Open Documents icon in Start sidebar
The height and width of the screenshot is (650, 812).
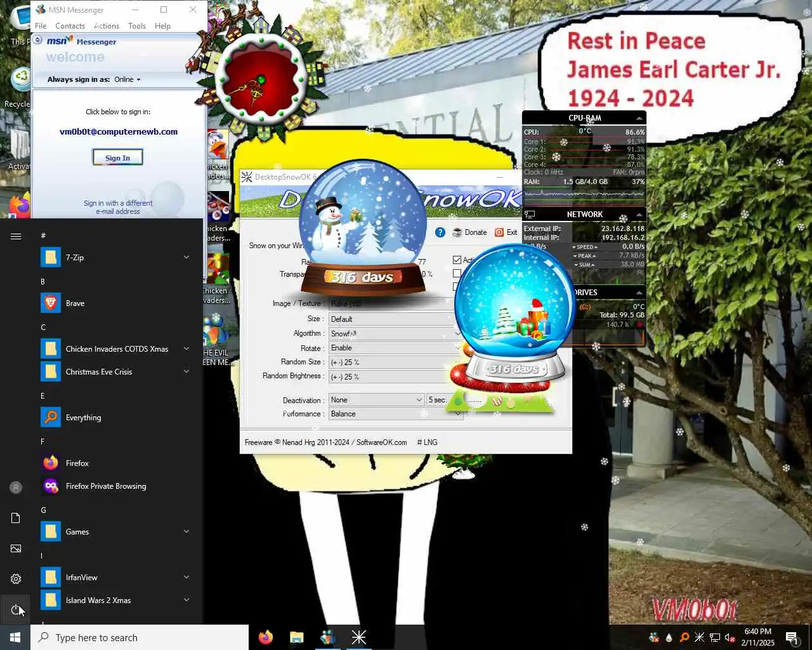click(x=16, y=518)
